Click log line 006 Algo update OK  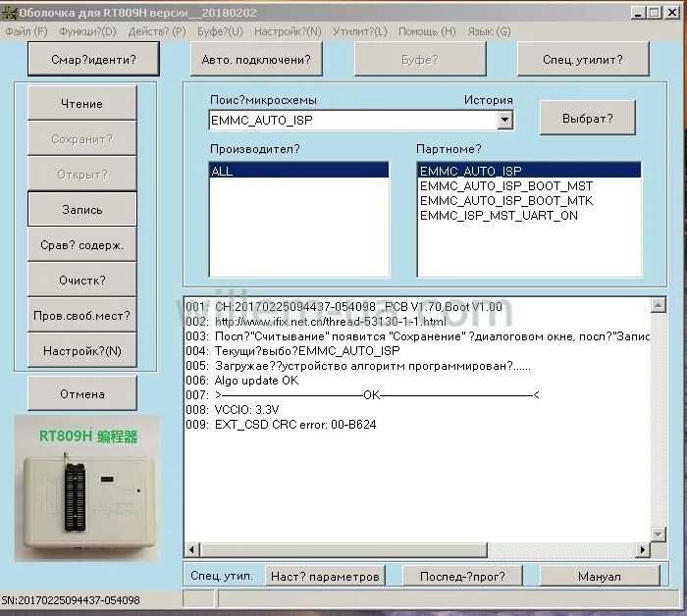coord(241,380)
